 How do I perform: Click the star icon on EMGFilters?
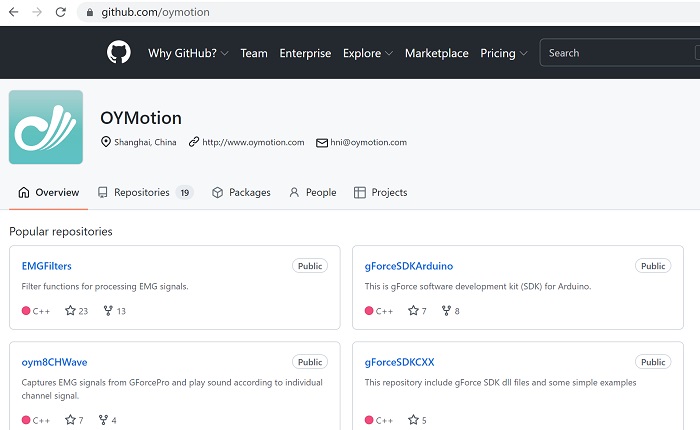click(70, 310)
